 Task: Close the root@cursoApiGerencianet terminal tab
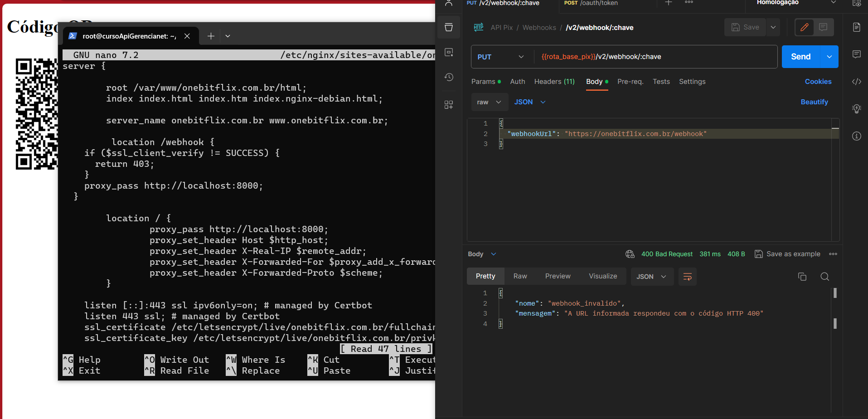click(187, 36)
